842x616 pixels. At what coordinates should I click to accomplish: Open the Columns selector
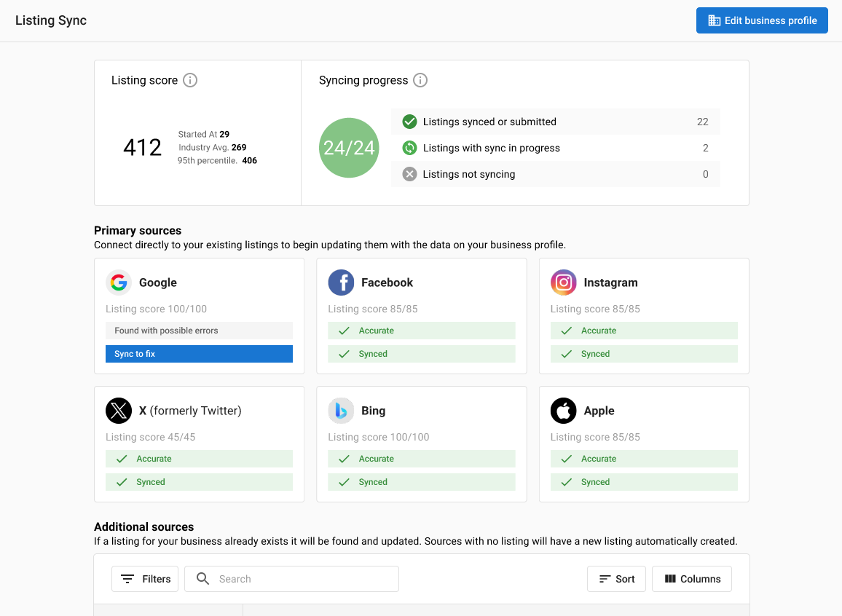coord(691,579)
